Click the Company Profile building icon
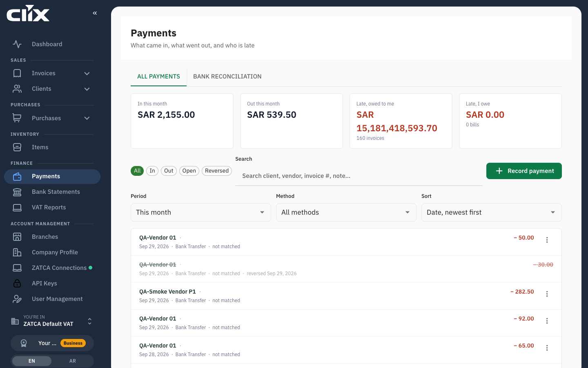This screenshot has height=368, width=588. (17, 252)
